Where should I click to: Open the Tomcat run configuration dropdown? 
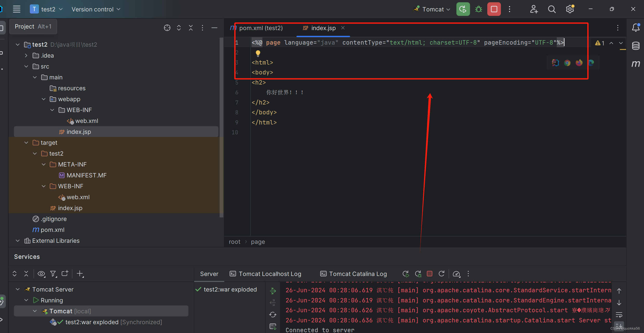click(432, 9)
